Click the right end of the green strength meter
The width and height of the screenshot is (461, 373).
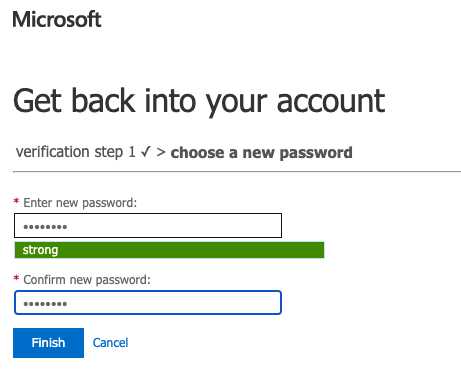(x=321, y=250)
